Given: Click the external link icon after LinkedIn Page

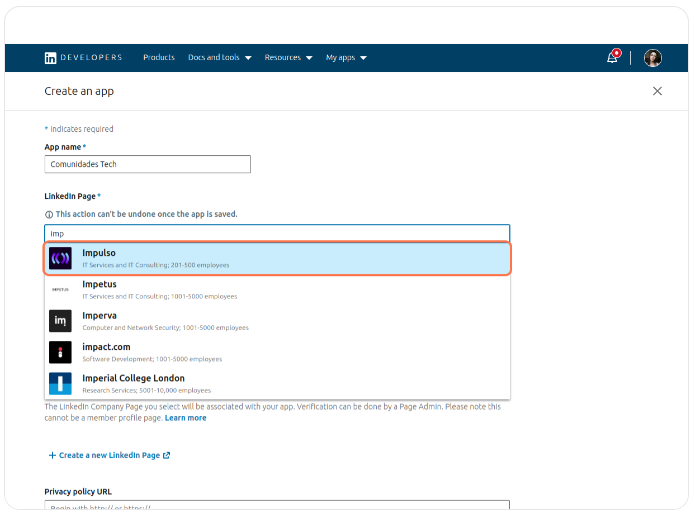Looking at the screenshot, I should pyautogui.click(x=166, y=455).
